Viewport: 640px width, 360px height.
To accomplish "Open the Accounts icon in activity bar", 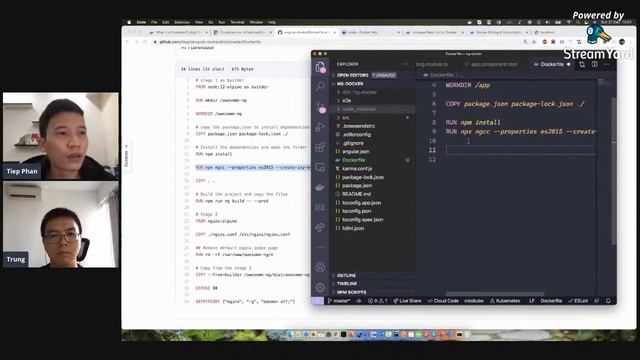I will coord(320,267).
